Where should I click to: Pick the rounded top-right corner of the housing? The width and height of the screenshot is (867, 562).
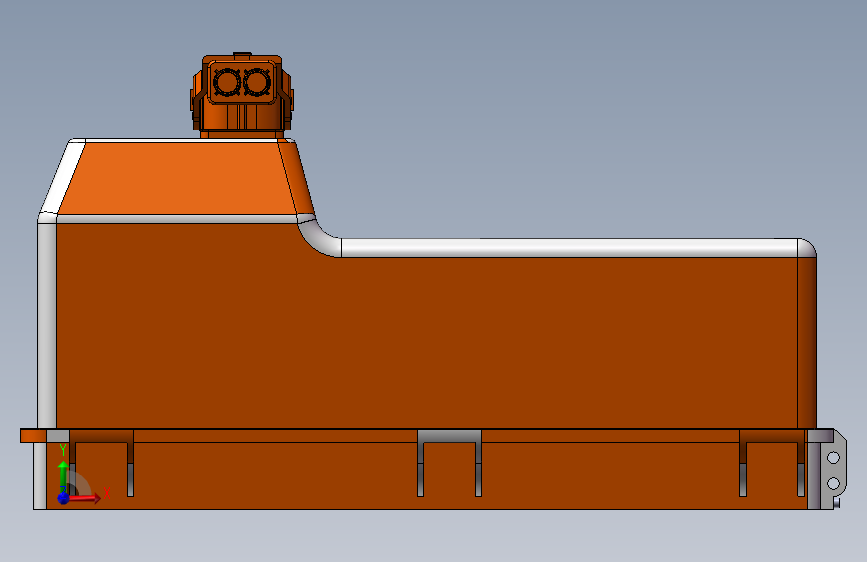click(x=807, y=248)
